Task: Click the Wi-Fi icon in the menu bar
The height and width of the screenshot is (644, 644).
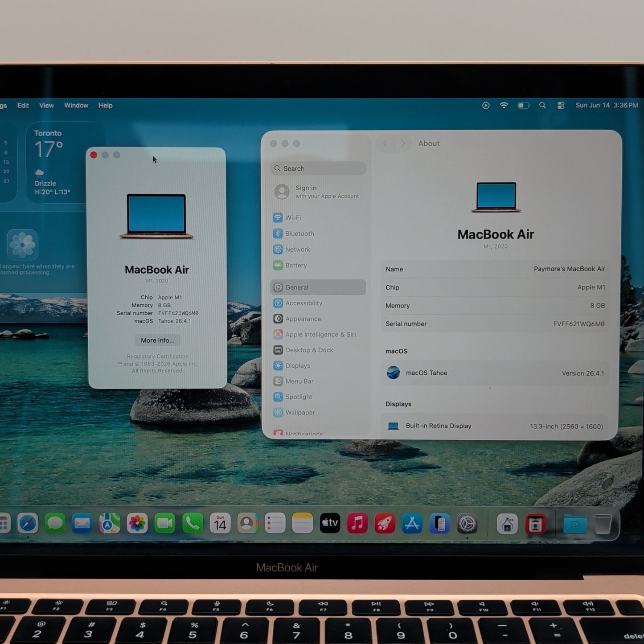Action: (x=504, y=106)
